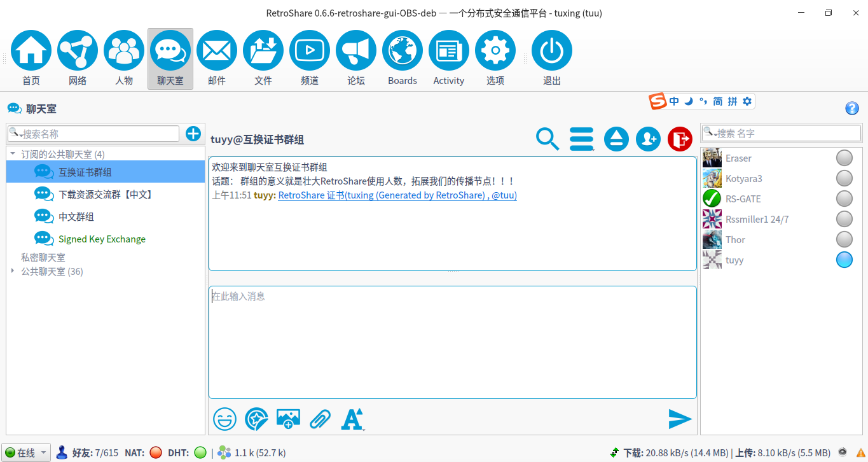868x462 pixels.
Task: Open the emoji smiley picker
Action: (x=224, y=419)
